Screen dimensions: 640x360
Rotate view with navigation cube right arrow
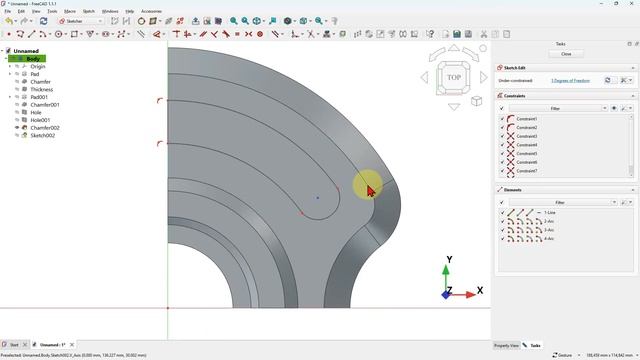click(x=484, y=77)
